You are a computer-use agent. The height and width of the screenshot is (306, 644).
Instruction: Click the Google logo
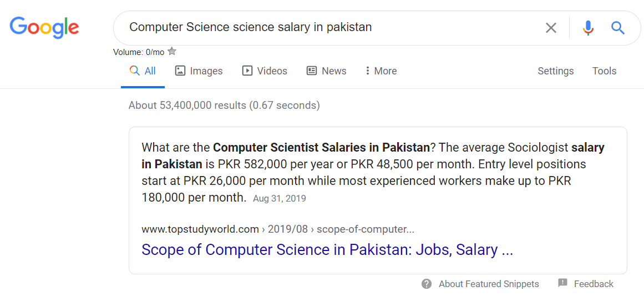pos(44,28)
